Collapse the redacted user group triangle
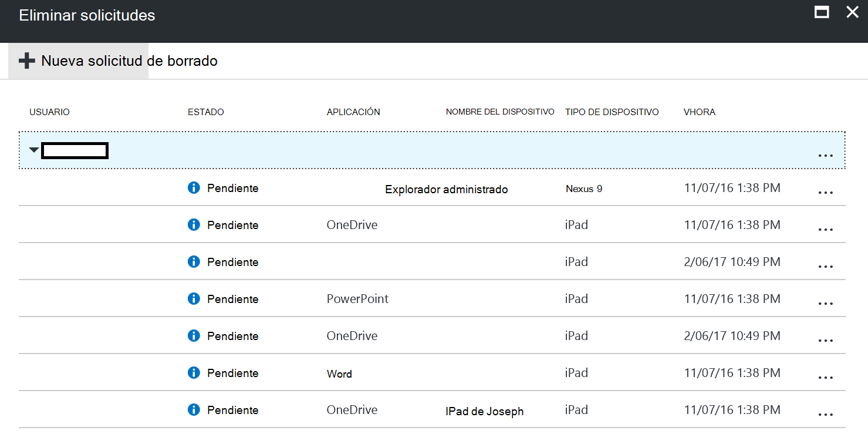This screenshot has height=434, width=868. 34,150
